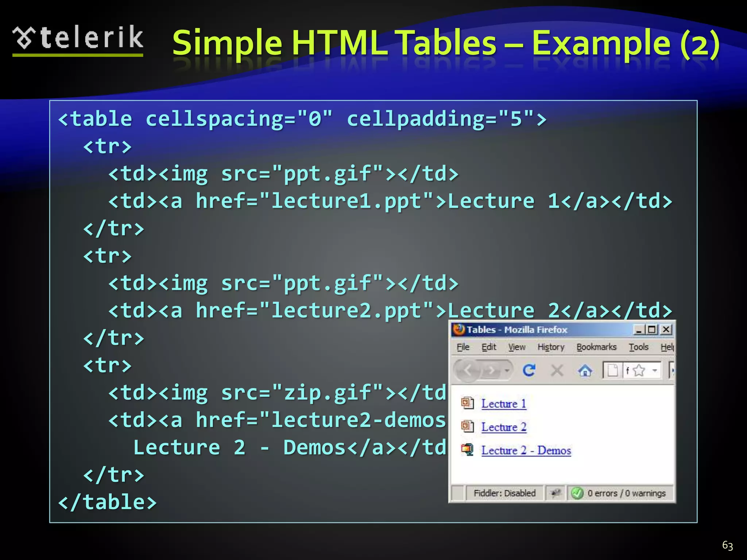
Task: Click the blank page icon in address bar
Action: (x=612, y=371)
